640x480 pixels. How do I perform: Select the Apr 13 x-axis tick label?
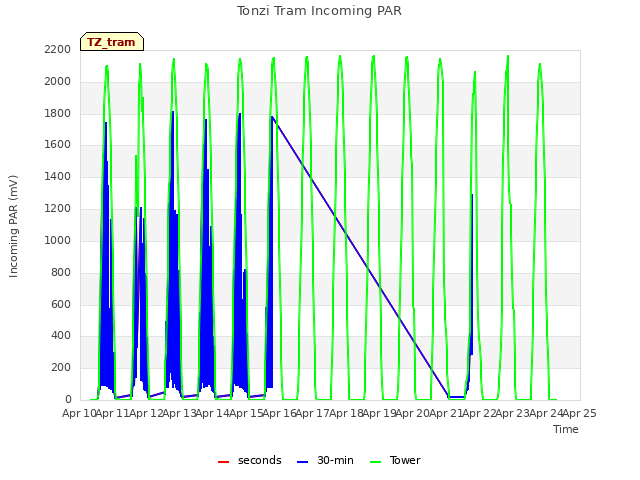(180, 413)
